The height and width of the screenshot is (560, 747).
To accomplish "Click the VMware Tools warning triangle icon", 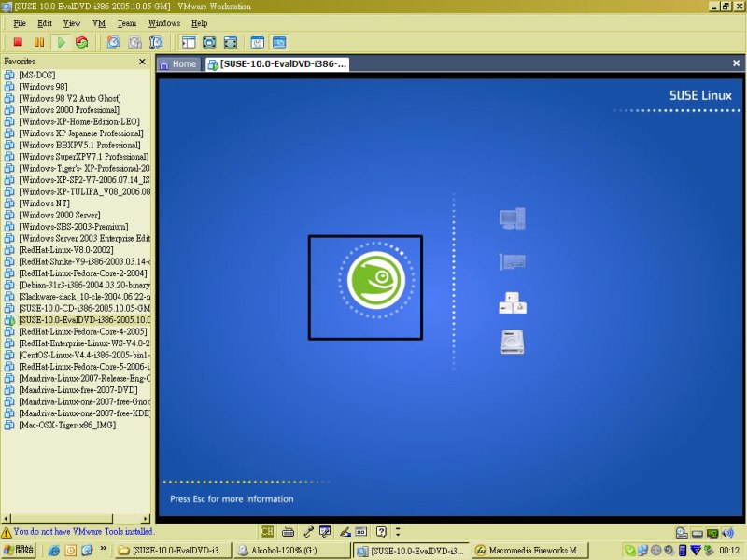I will point(7,532).
